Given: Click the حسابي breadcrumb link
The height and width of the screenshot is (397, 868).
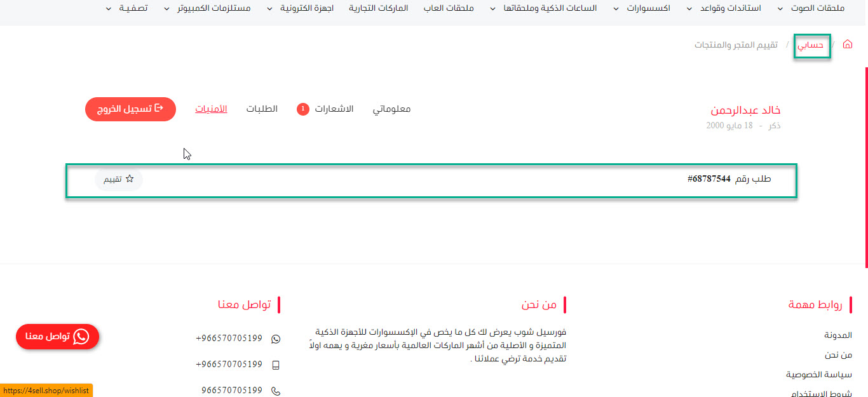Looking at the screenshot, I should 811,46.
